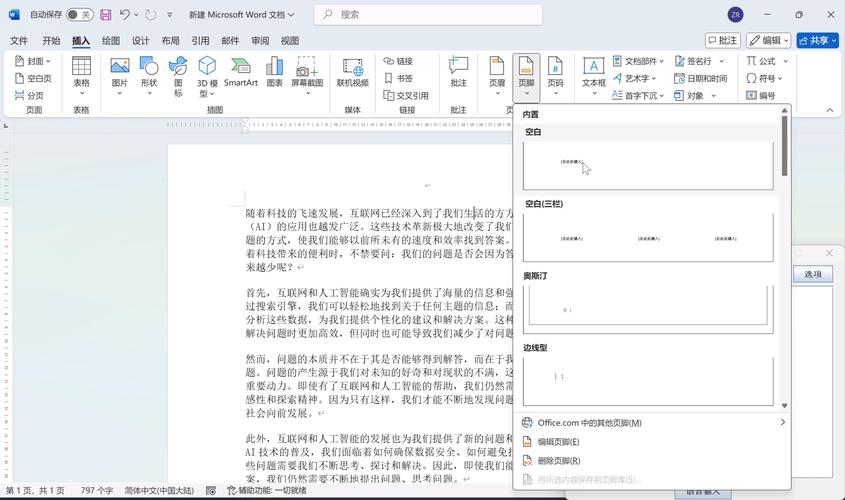Open the 审阅 ribbon tab
The width and height of the screenshot is (845, 500).
[x=260, y=40]
